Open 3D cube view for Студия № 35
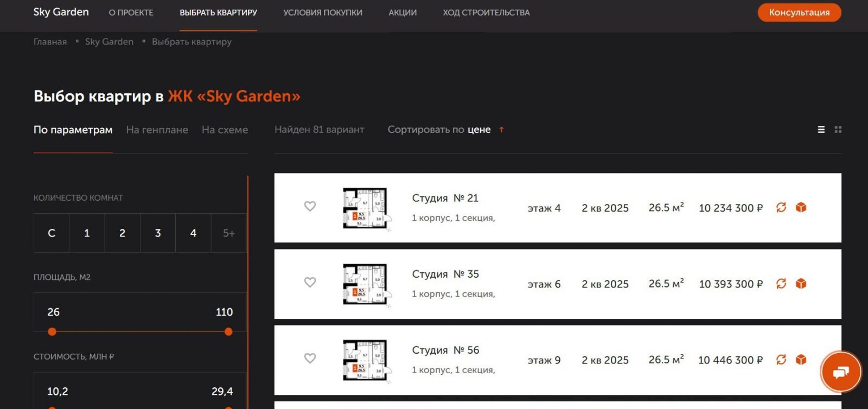This screenshot has height=409, width=868. point(801,284)
